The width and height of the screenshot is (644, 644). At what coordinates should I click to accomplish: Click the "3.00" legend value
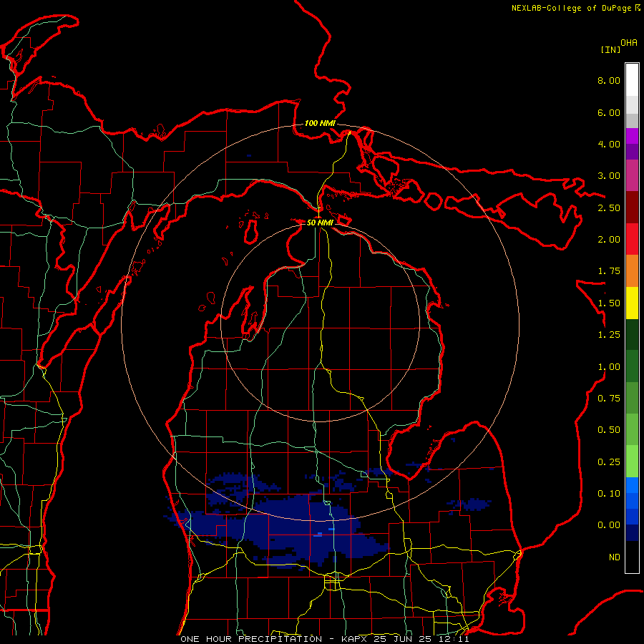(609, 176)
